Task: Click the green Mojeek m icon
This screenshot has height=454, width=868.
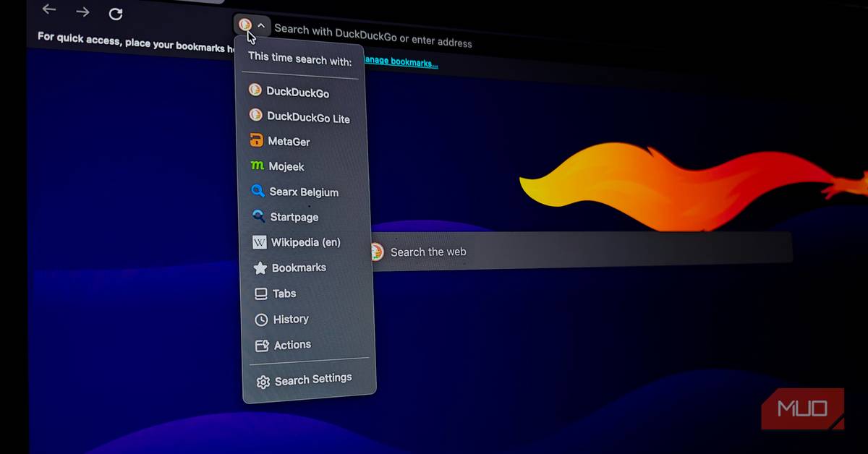Action: [257, 166]
